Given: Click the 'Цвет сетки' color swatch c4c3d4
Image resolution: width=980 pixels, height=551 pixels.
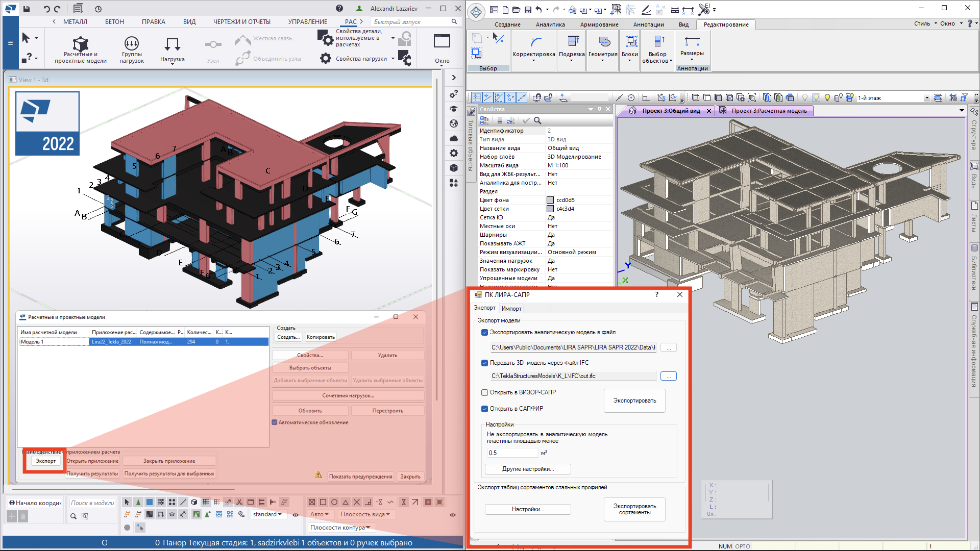Looking at the screenshot, I should 550,209.
